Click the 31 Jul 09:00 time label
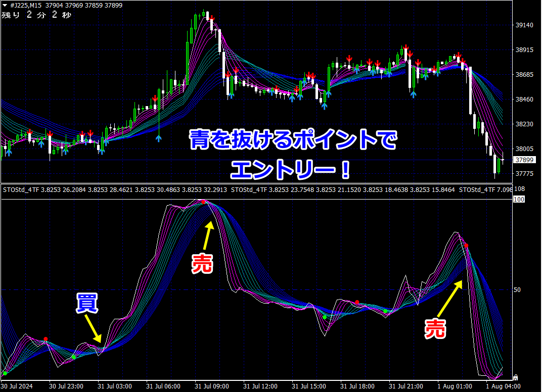Screen dimensions: 542x392 (x=211, y=386)
